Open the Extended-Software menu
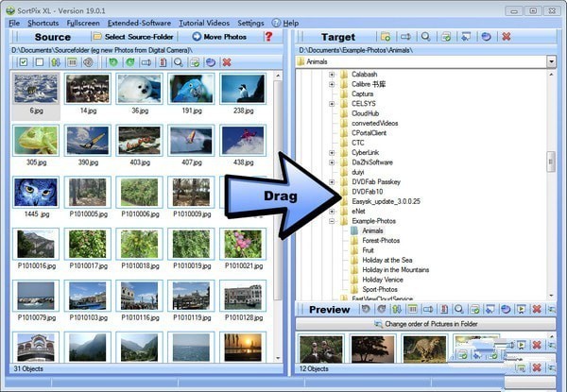 click(x=139, y=22)
